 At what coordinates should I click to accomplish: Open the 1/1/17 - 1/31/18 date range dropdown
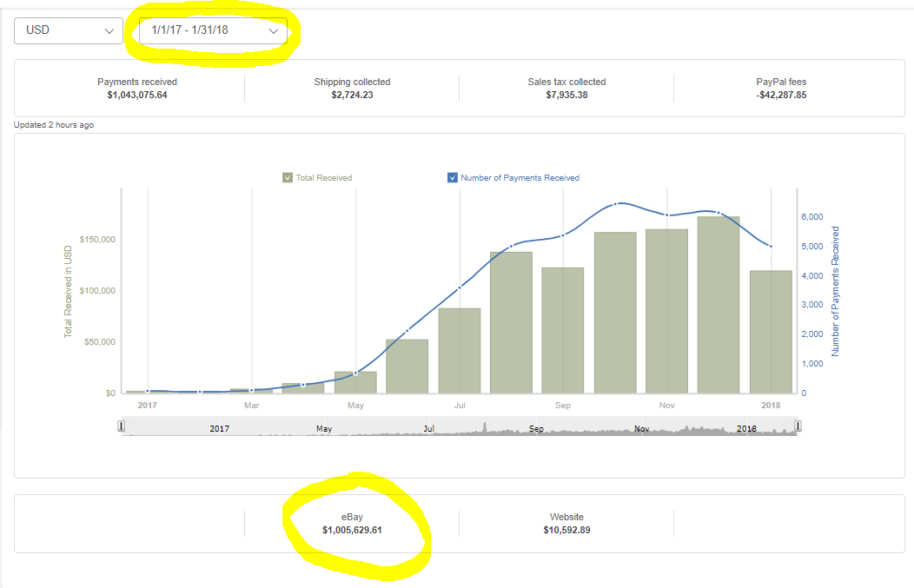213,30
